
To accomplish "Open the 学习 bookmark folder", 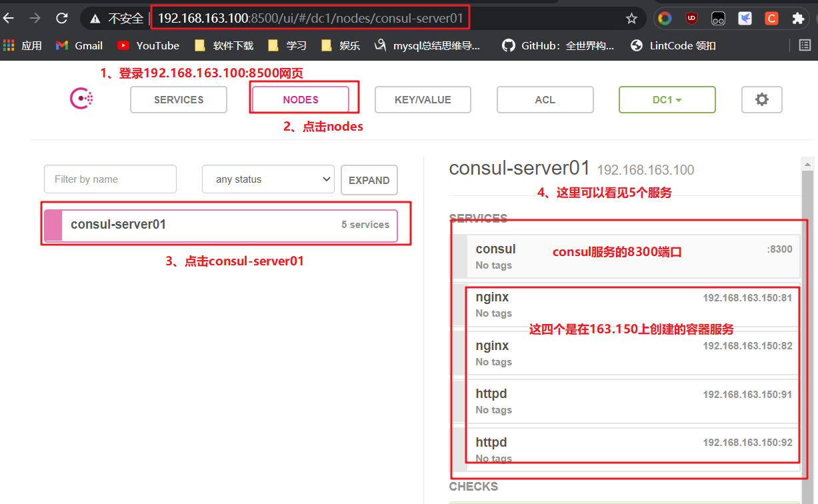I will tap(287, 45).
